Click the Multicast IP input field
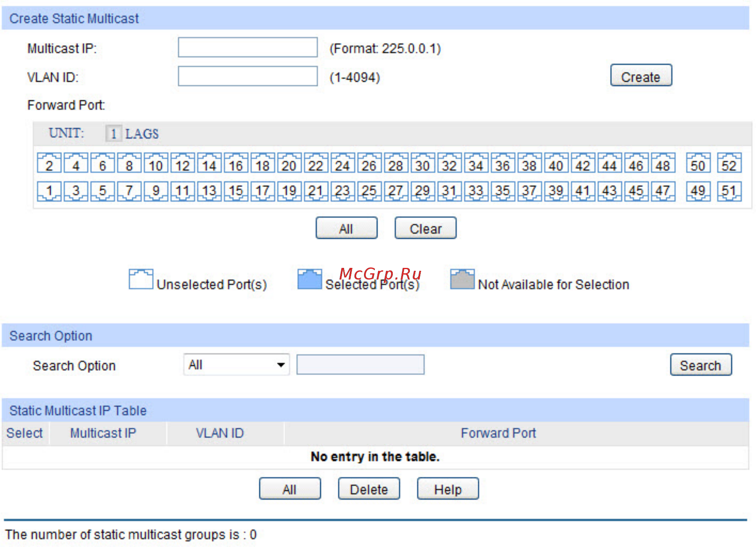 click(248, 47)
